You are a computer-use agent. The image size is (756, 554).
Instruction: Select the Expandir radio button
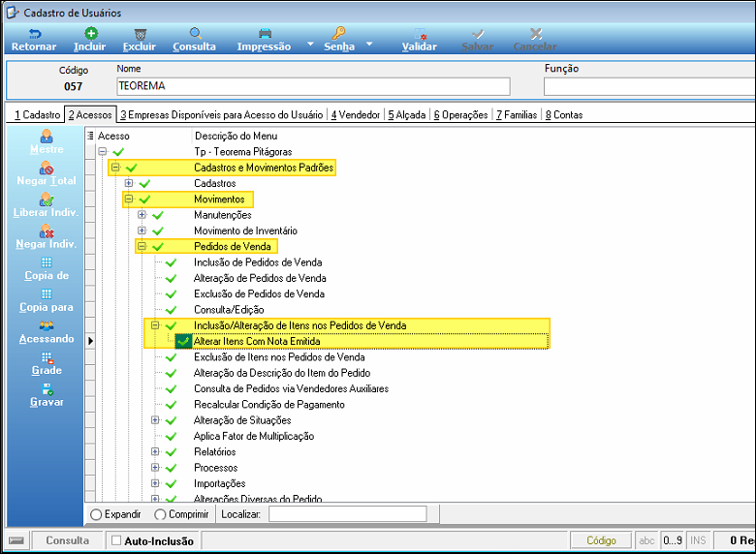tap(96, 514)
